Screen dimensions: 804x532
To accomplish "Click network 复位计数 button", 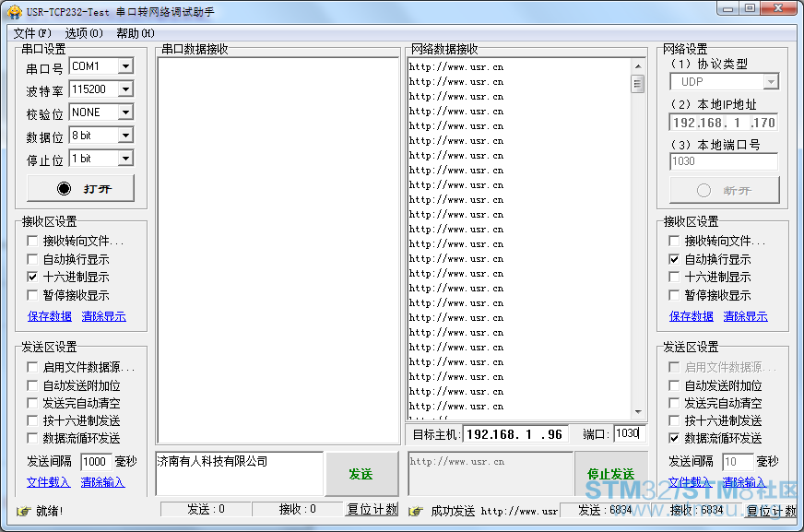I will click(x=771, y=511).
